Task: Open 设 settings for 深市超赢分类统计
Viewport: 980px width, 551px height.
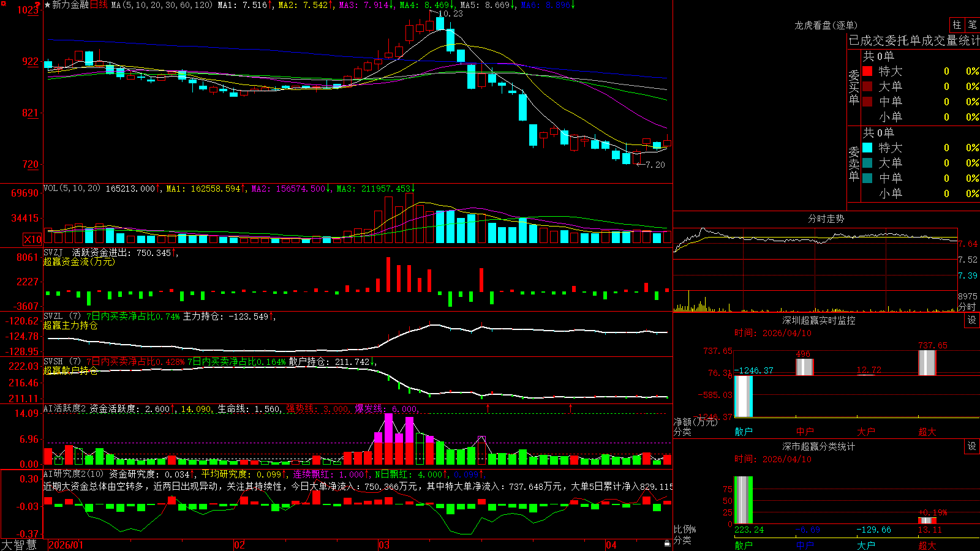Action: pos(972,446)
